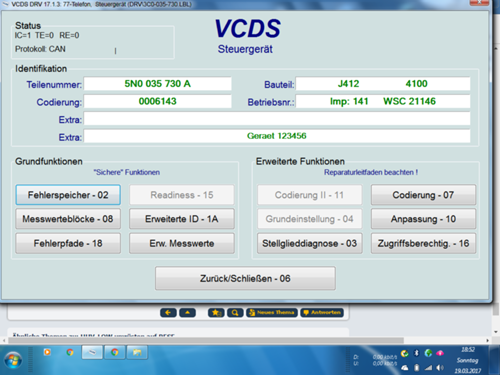
Task: Click Antworten forum button
Action: click(322, 313)
